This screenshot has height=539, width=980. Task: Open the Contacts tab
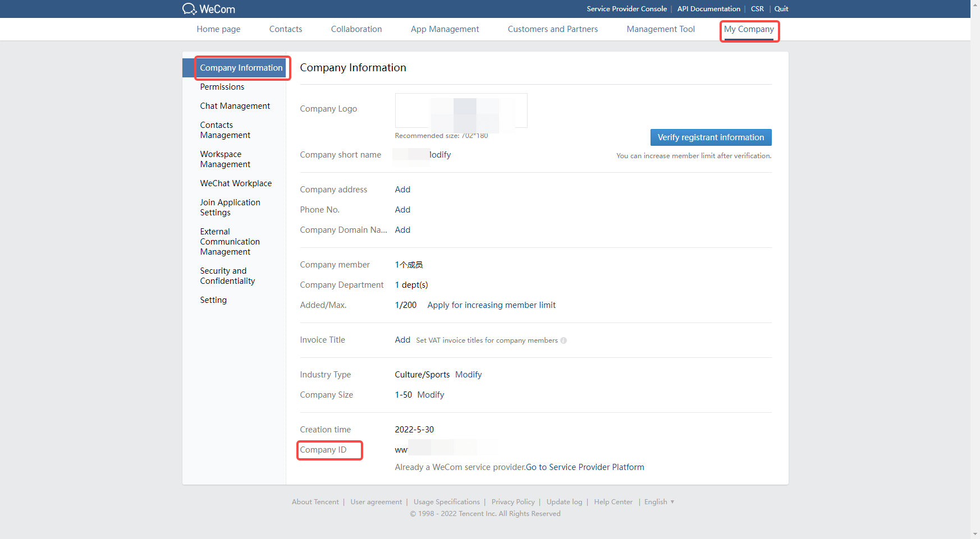point(285,29)
